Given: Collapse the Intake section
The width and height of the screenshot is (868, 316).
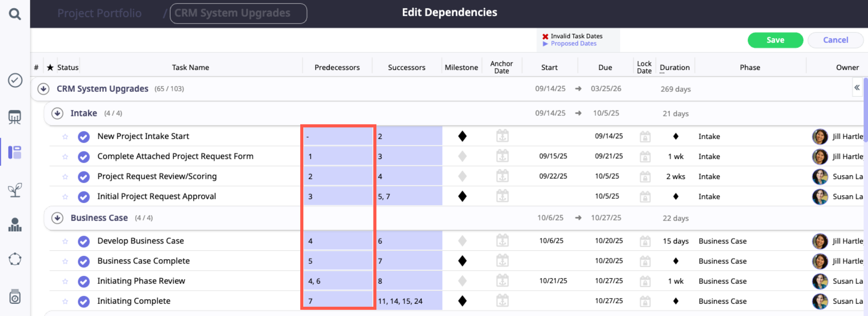Looking at the screenshot, I should click(x=57, y=113).
